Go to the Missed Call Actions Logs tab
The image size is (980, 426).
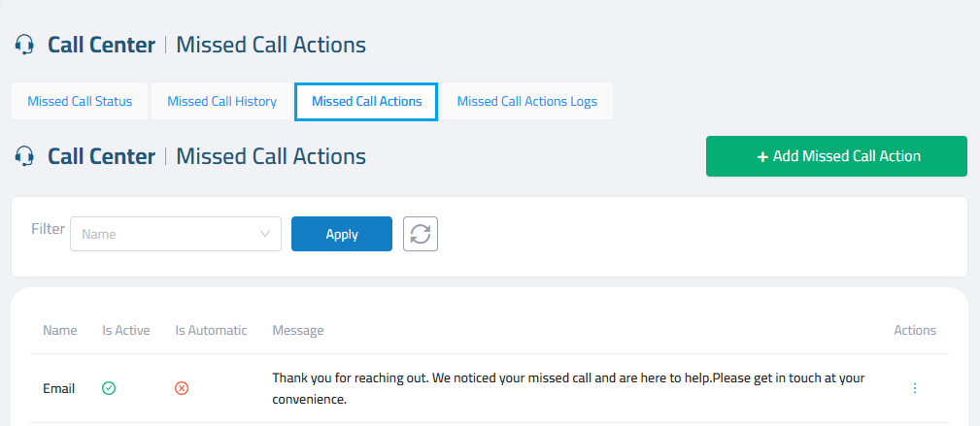pos(526,101)
